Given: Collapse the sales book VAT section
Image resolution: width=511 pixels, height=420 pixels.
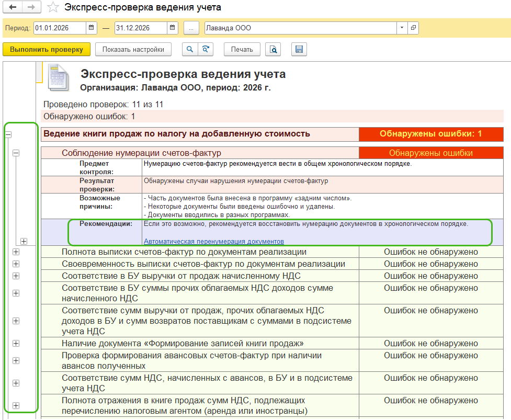Looking at the screenshot, I should (8, 134).
